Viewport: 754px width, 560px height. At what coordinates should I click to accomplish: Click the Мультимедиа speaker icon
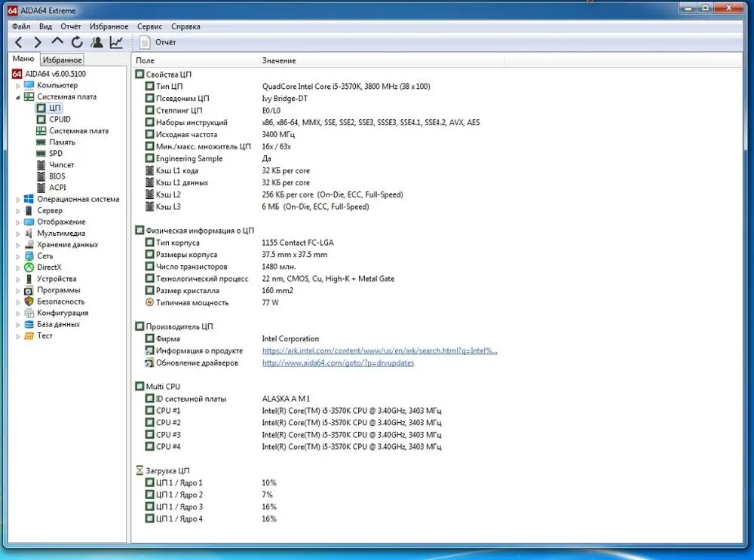click(29, 233)
